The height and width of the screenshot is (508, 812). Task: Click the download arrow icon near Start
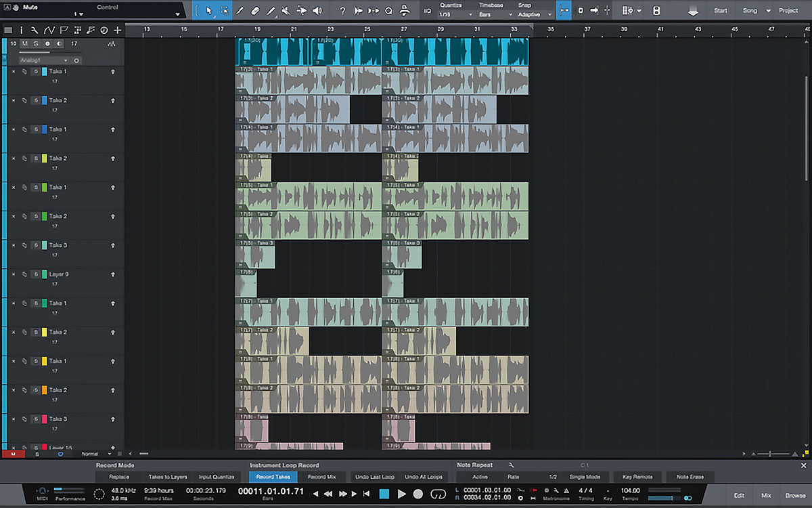coord(692,12)
